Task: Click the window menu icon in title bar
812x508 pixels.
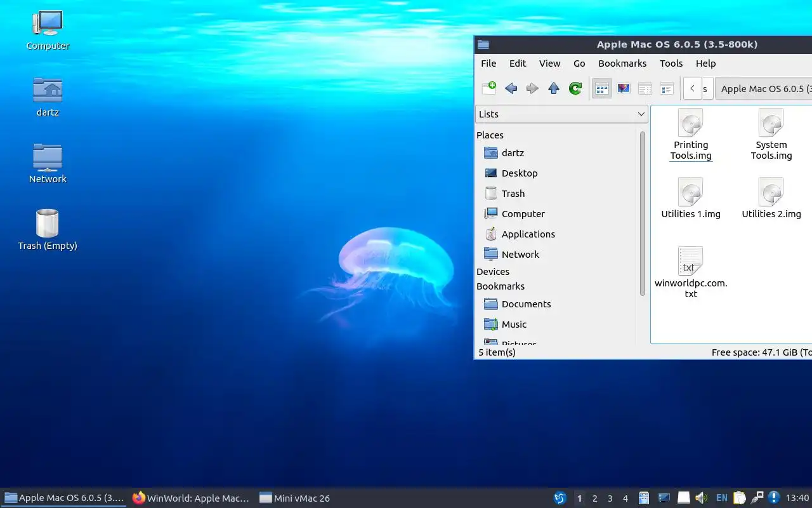Action: click(483, 44)
